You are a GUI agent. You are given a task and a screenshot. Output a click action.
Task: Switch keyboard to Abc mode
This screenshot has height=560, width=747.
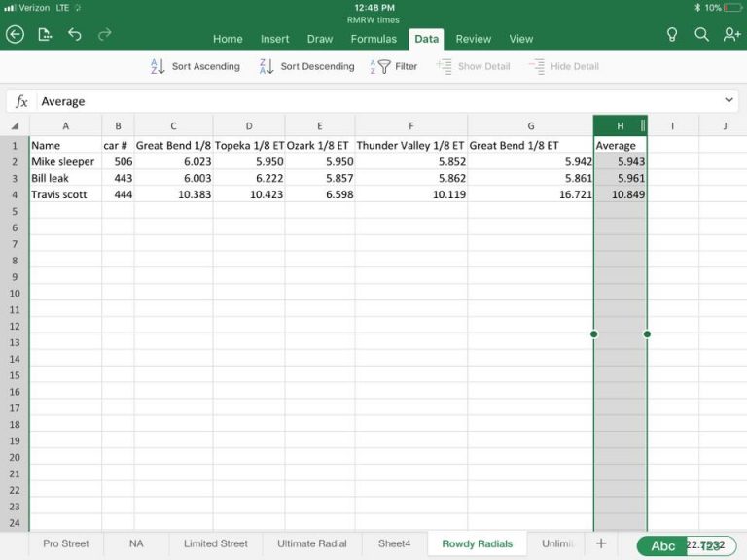(662, 545)
